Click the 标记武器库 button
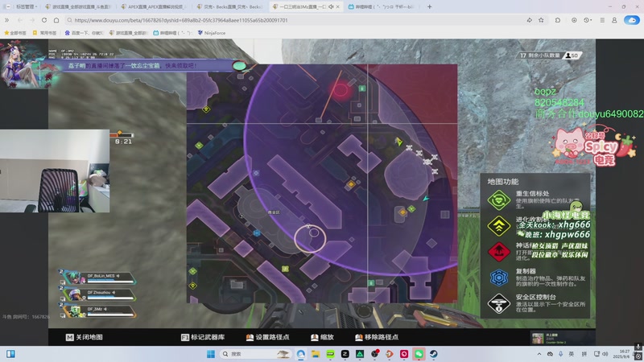Image resolution: width=644 pixels, height=362 pixels. (203, 337)
